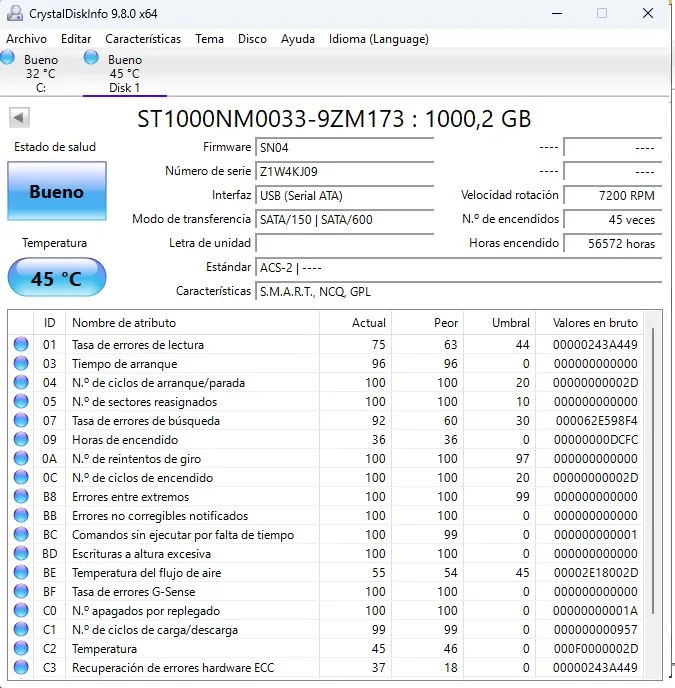Click raw value 00002E18002D
Viewport: 675px width, 688px height.
596,573
